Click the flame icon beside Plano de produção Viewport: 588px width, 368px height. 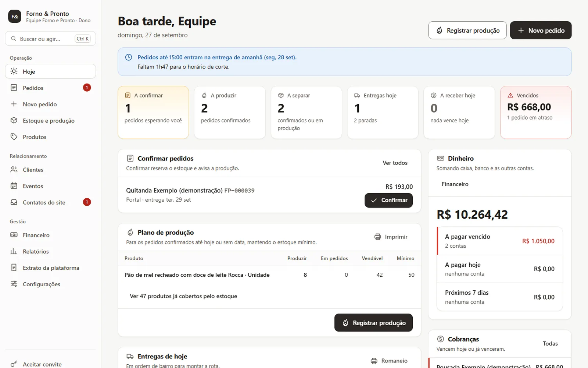[x=130, y=233]
